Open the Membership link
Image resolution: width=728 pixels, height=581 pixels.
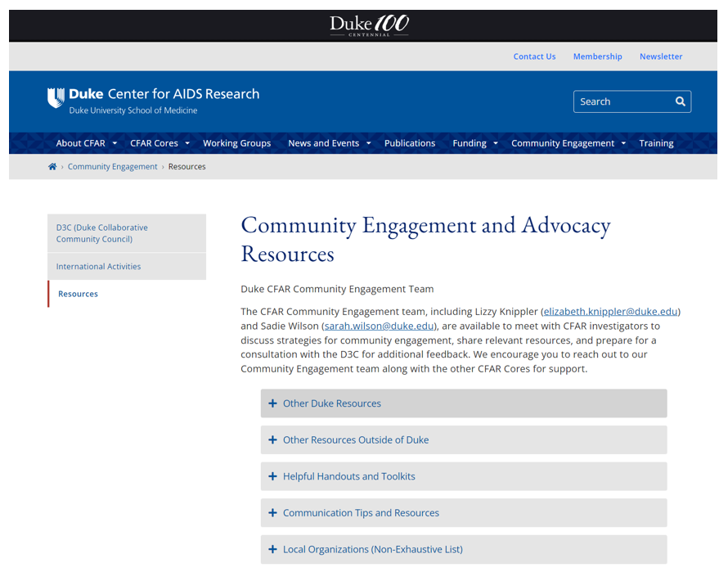(x=598, y=56)
